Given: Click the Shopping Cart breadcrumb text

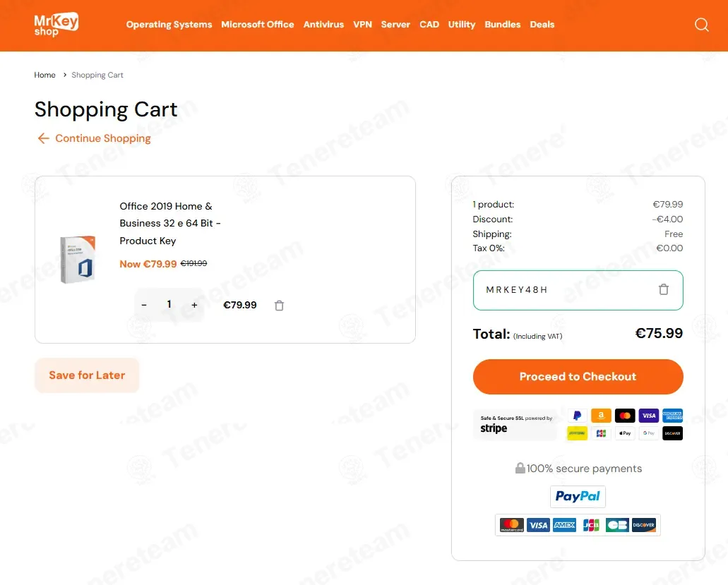Looking at the screenshot, I should point(97,76).
